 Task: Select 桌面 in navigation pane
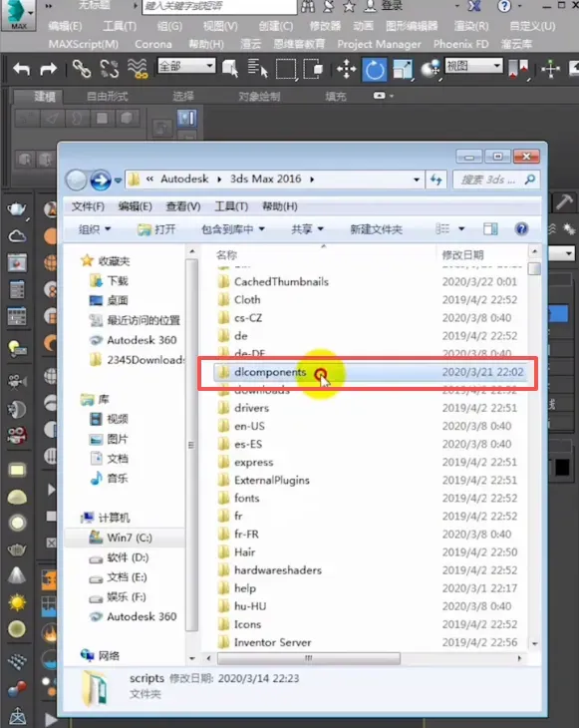[x=109, y=300]
